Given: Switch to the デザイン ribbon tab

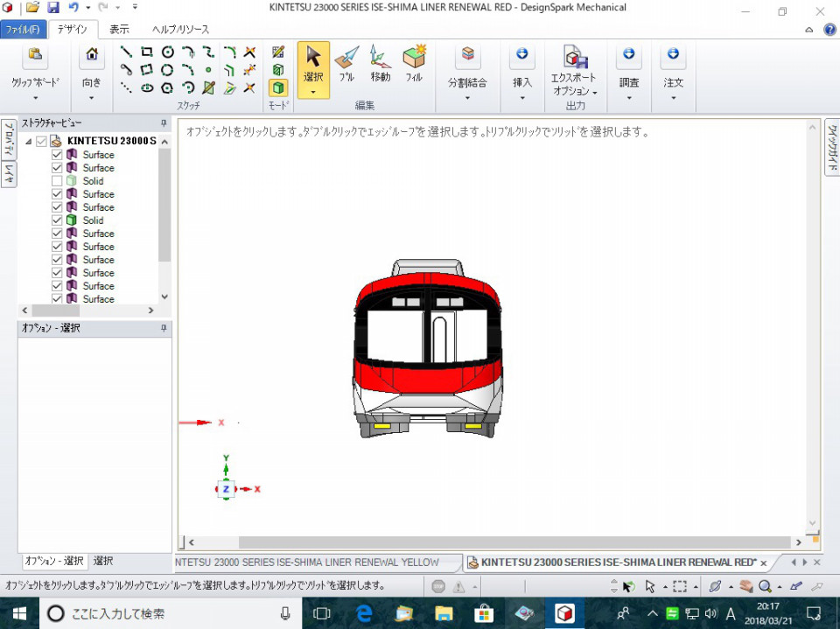Looking at the screenshot, I should click(x=73, y=29).
